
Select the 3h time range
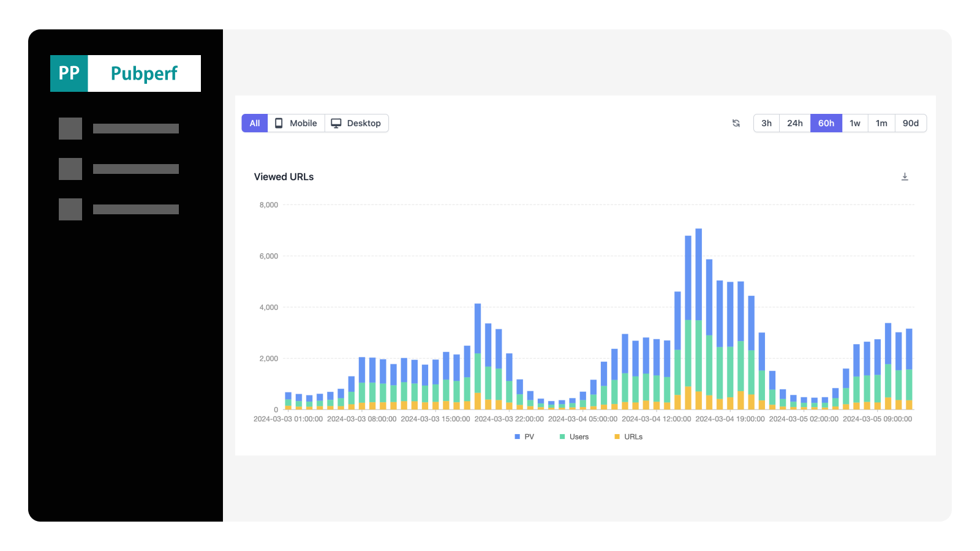click(766, 123)
